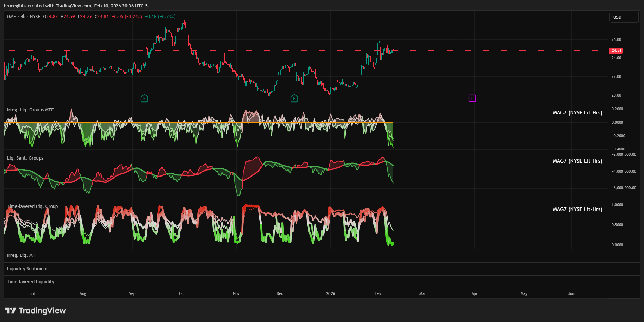The height and width of the screenshot is (322, 644).
Task: Open the USD currency selector
Action: point(624,17)
